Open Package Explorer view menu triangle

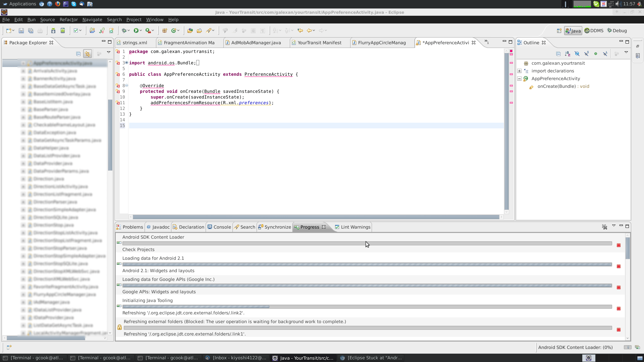point(109,52)
